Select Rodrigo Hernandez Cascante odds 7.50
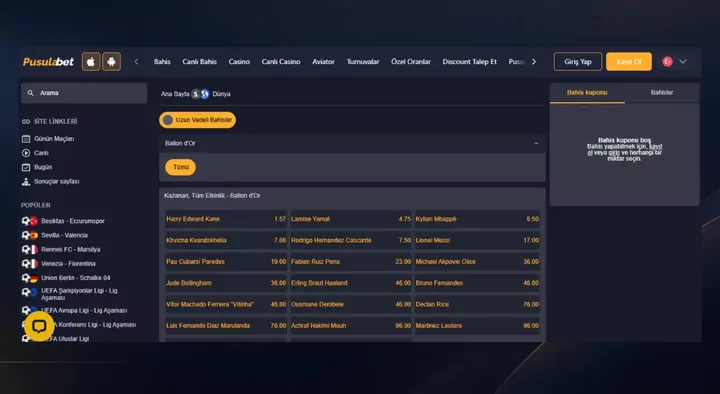Viewport: 720px width, 394px height. click(351, 240)
